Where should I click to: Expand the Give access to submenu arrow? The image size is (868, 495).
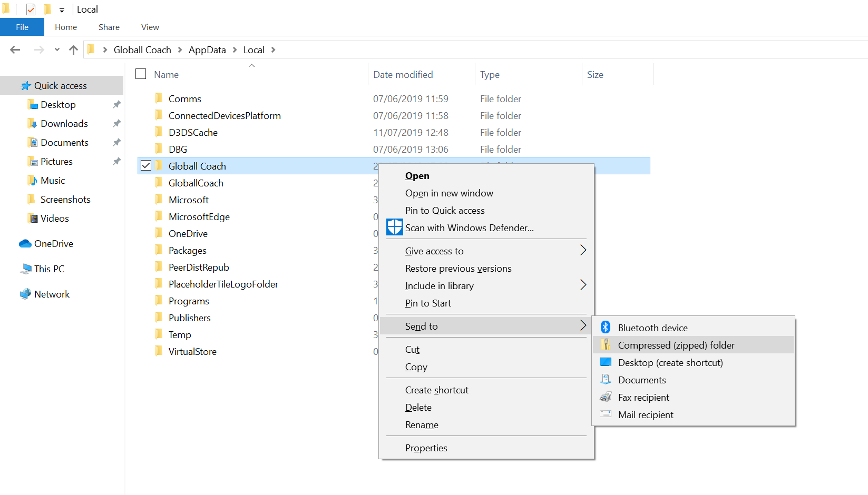583,250
